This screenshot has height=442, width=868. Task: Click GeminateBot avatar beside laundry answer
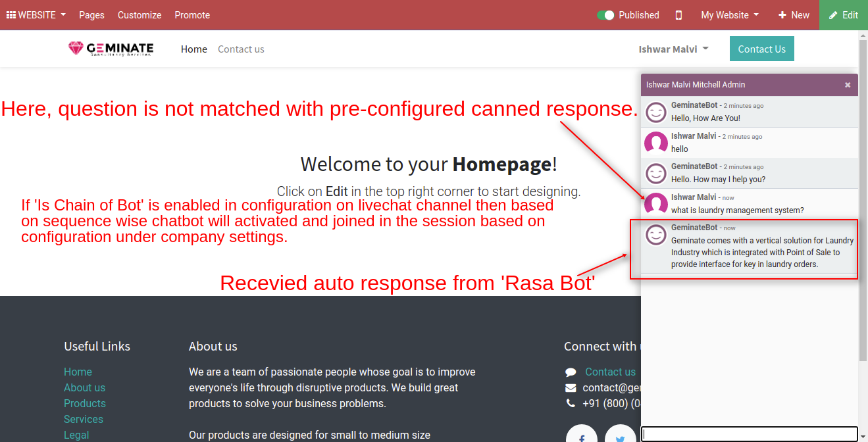click(655, 235)
